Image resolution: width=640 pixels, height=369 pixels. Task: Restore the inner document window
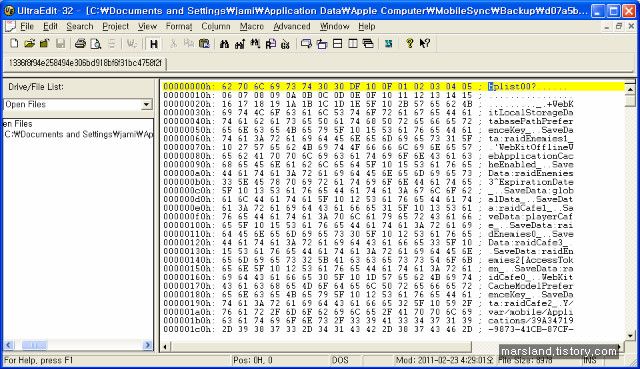click(619, 26)
